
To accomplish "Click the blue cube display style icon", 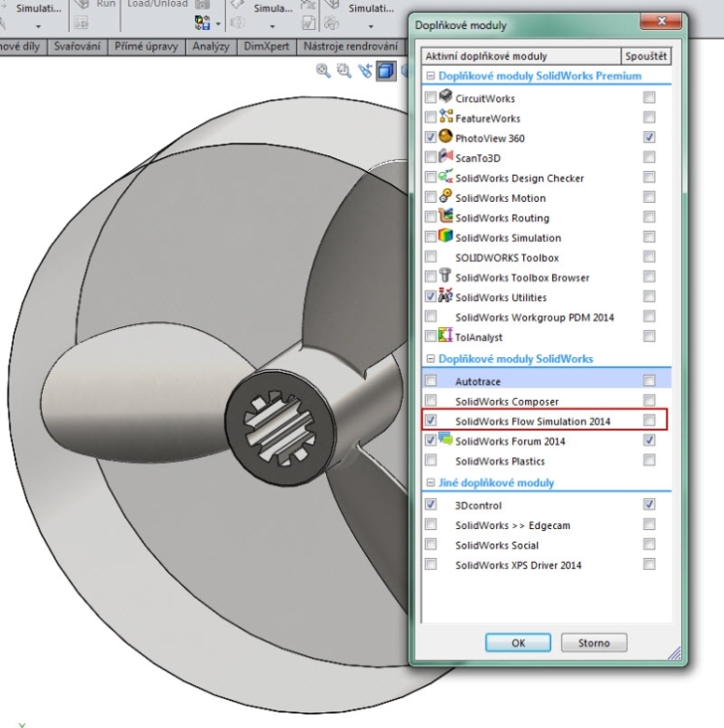I will tap(385, 71).
